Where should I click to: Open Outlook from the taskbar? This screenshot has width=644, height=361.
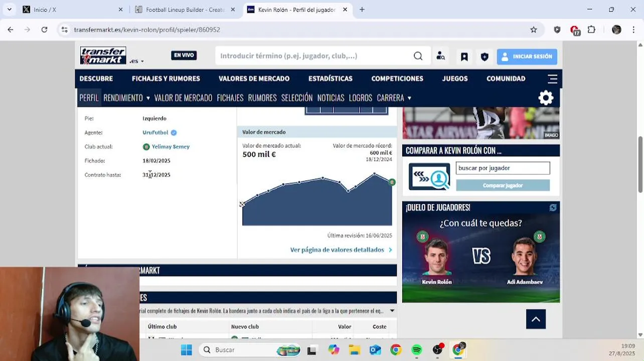375,349
